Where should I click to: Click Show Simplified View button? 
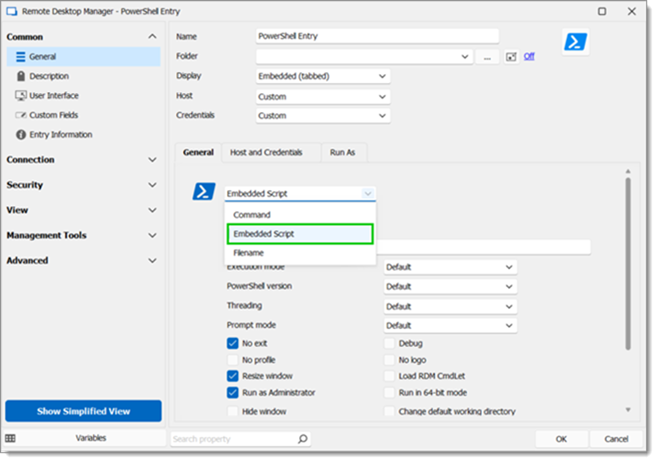pyautogui.click(x=83, y=411)
